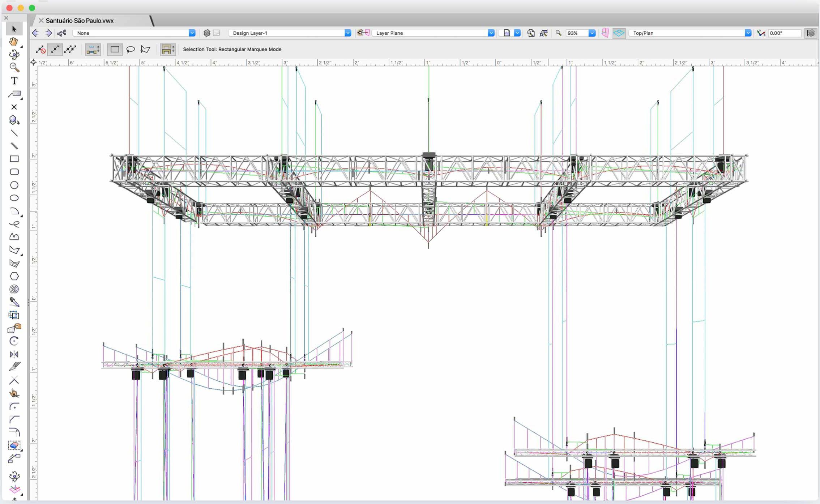Click the zoom magnifier icon beside 93%

(x=559, y=33)
